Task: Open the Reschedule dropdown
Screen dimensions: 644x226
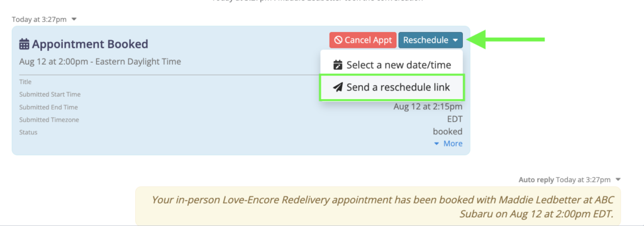Action: pos(430,40)
